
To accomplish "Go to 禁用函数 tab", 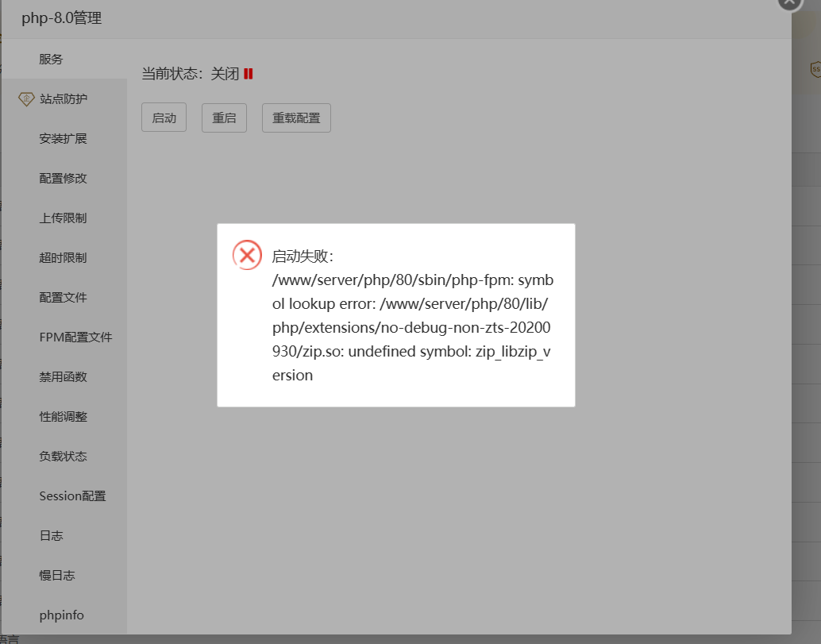I will pyautogui.click(x=64, y=377).
